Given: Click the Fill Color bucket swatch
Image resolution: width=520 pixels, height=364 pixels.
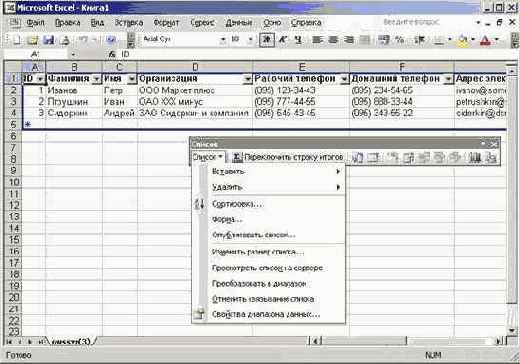Looking at the screenshot, I should coord(463,40).
